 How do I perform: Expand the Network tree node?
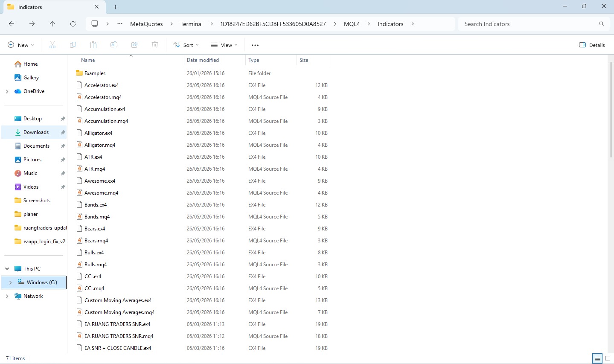pyautogui.click(x=7, y=296)
